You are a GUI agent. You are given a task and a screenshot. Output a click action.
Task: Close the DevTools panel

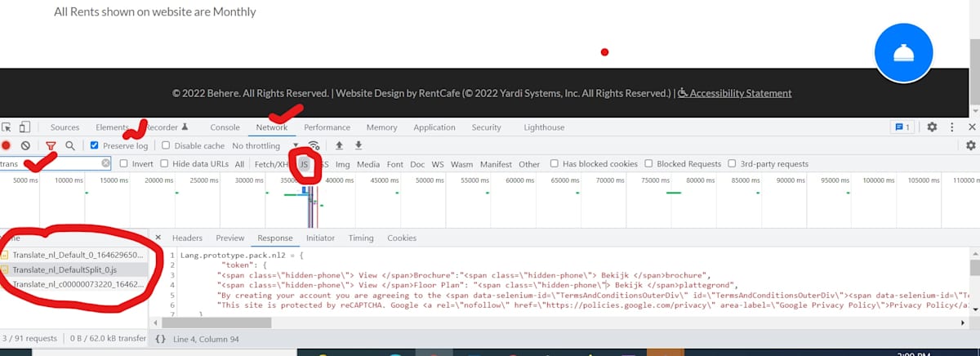point(972,127)
